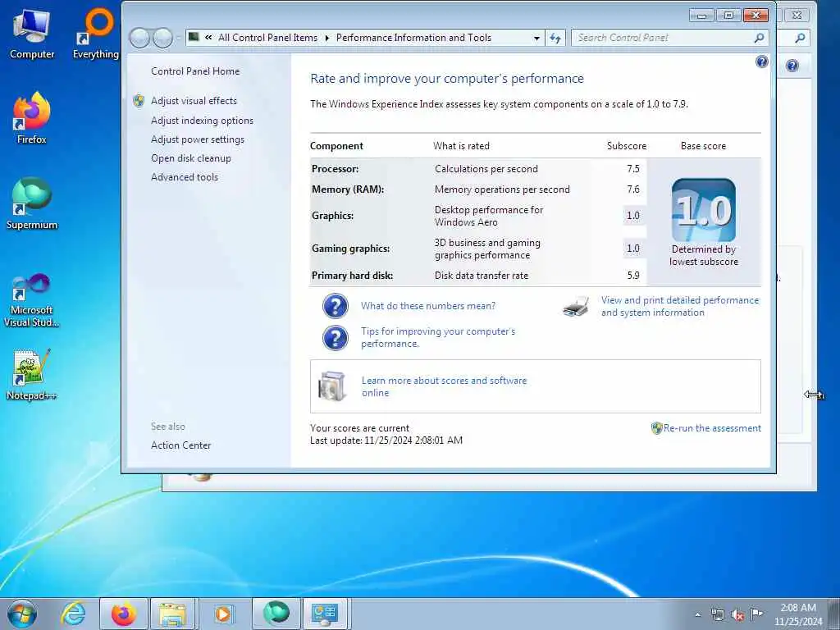Click the refresh button beside address bar
Viewport: 840px width, 630px height.
coord(555,38)
